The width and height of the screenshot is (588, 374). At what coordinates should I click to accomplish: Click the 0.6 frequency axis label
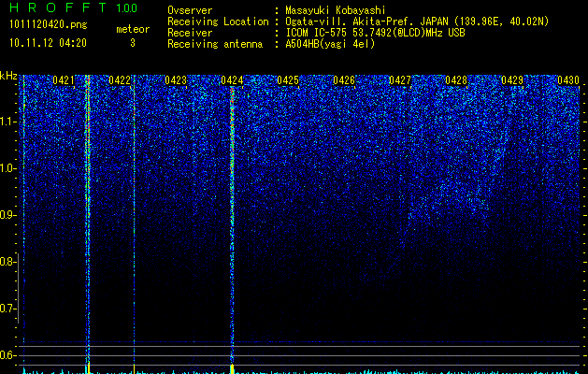(7, 355)
